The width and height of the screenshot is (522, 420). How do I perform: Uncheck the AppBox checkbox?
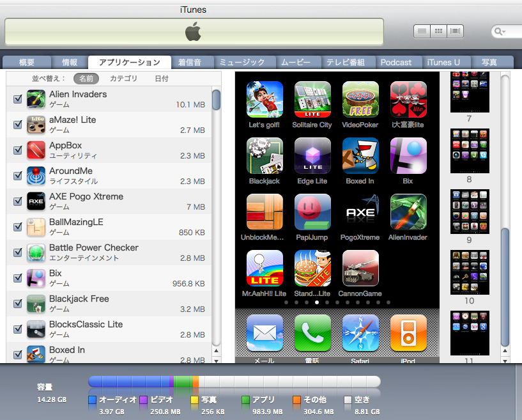(18, 150)
